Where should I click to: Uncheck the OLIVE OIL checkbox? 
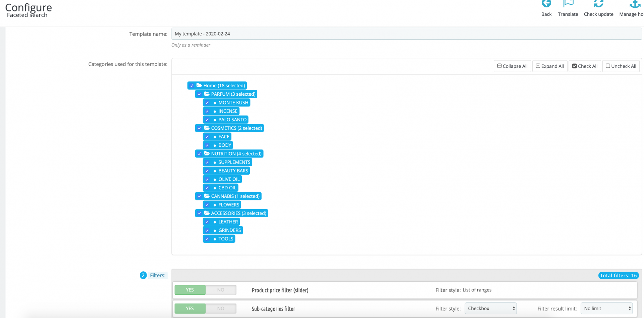click(x=207, y=179)
